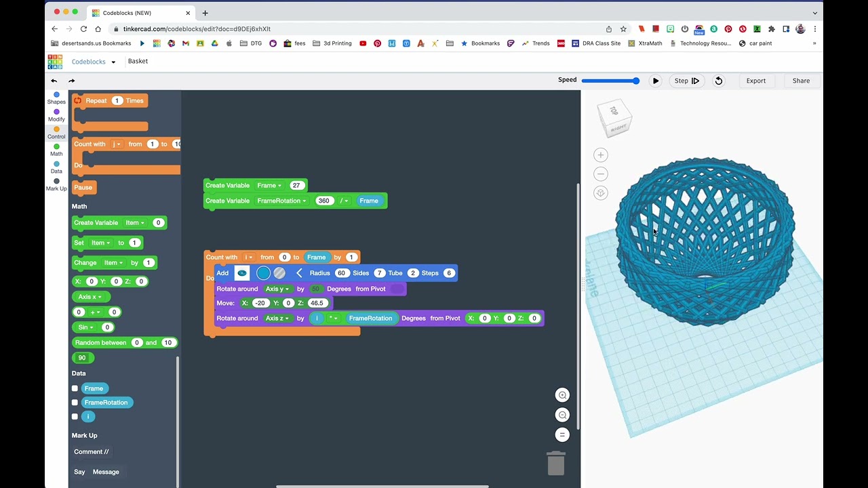The image size is (868, 488).
Task: Open a new browser tab
Action: coord(205,13)
